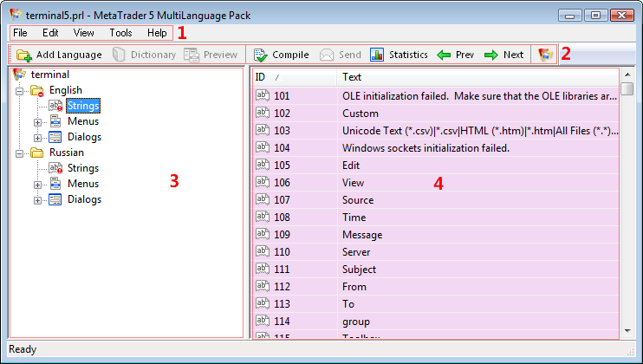Click the string icon for ID 107
Image resolution: width=643 pixels, height=364 pixels.
click(x=262, y=199)
